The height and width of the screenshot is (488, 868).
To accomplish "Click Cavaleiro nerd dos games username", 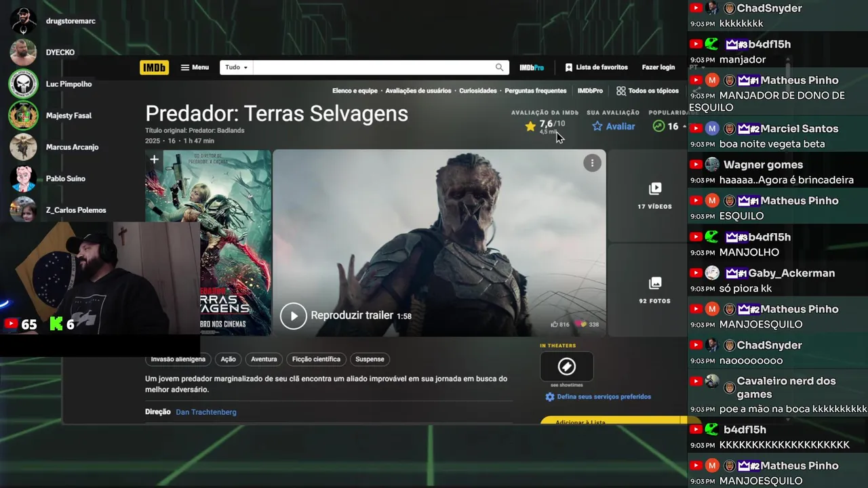I will tap(786, 388).
